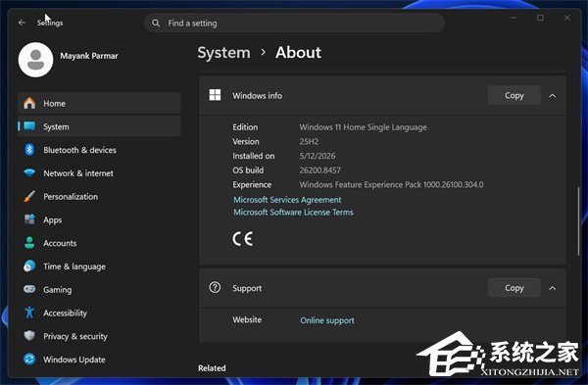Click the version value 25H2

point(309,141)
